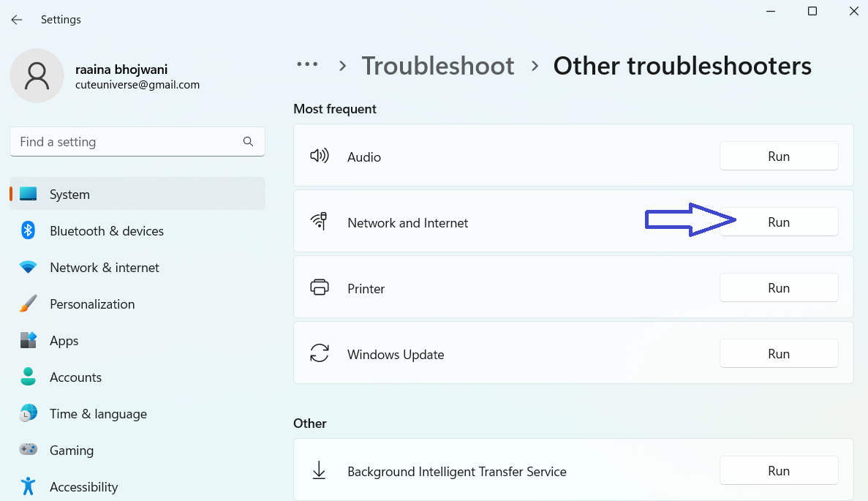Image resolution: width=868 pixels, height=501 pixels.
Task: Click the Bluetooth & devices icon
Action: pos(29,231)
